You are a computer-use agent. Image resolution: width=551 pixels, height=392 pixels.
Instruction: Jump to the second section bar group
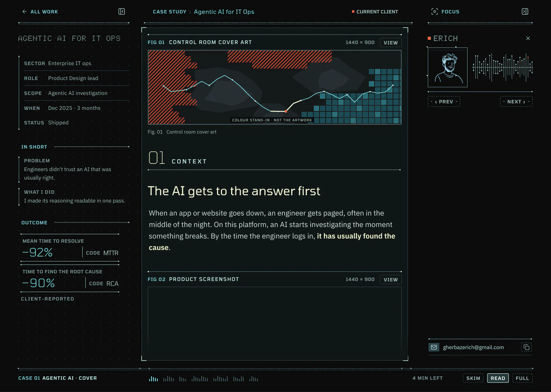[169, 379]
